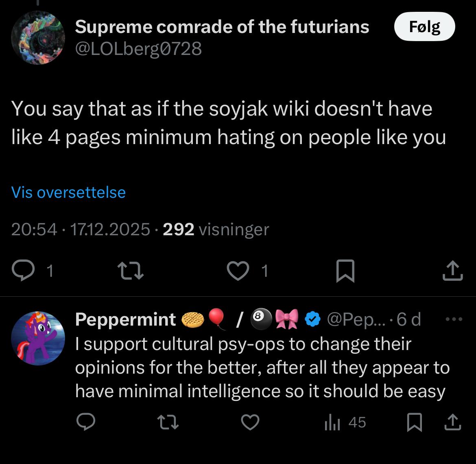Click the @LOLberg0728 handle
Image resolution: width=476 pixels, height=464 pixels.
(138, 49)
